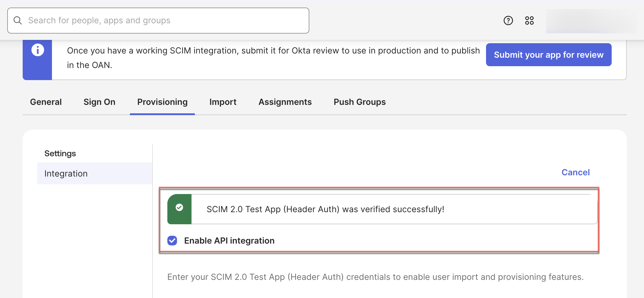644x298 pixels.
Task: Open the help question mark icon
Action: 508,21
